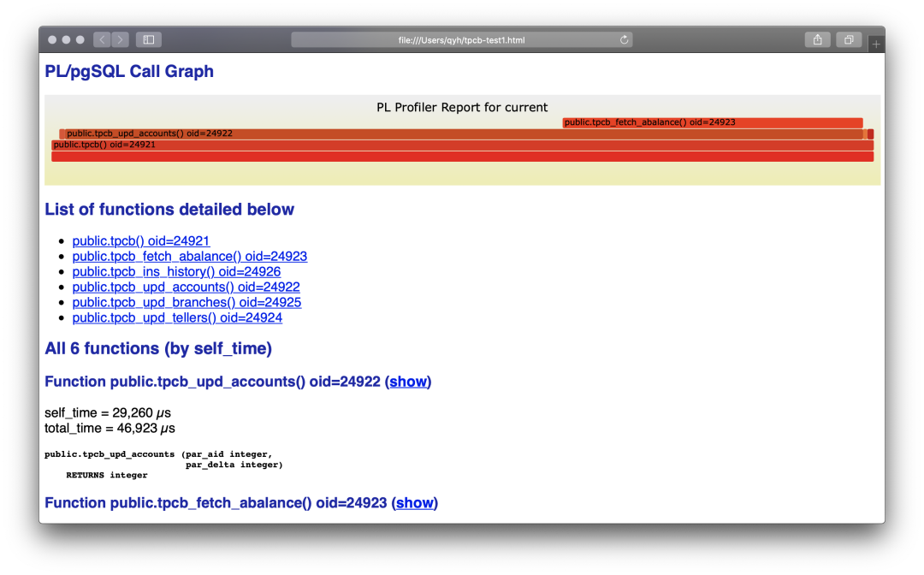The width and height of the screenshot is (924, 575).
Task: Click the All 6 functions (by self_time) heading
Action: tap(158, 349)
